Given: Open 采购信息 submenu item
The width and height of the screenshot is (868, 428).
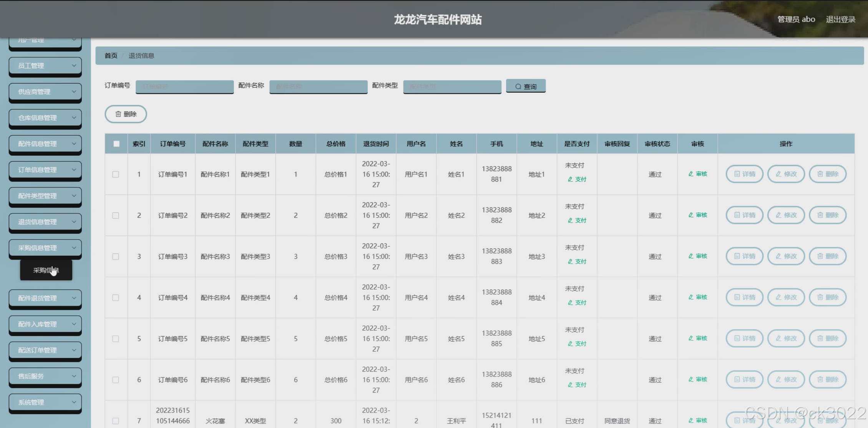Looking at the screenshot, I should (x=46, y=270).
